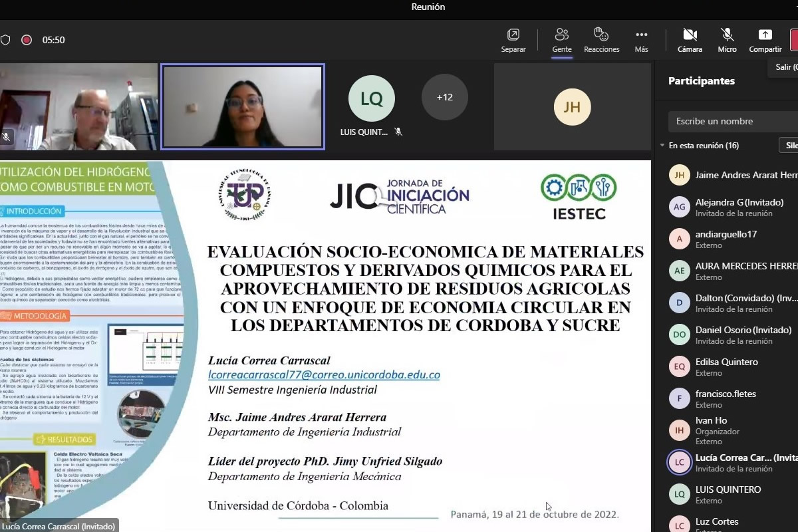798x532 pixels.
Task: Click the muted mic icon beside LUIS QUINT...
Action: tap(398, 132)
